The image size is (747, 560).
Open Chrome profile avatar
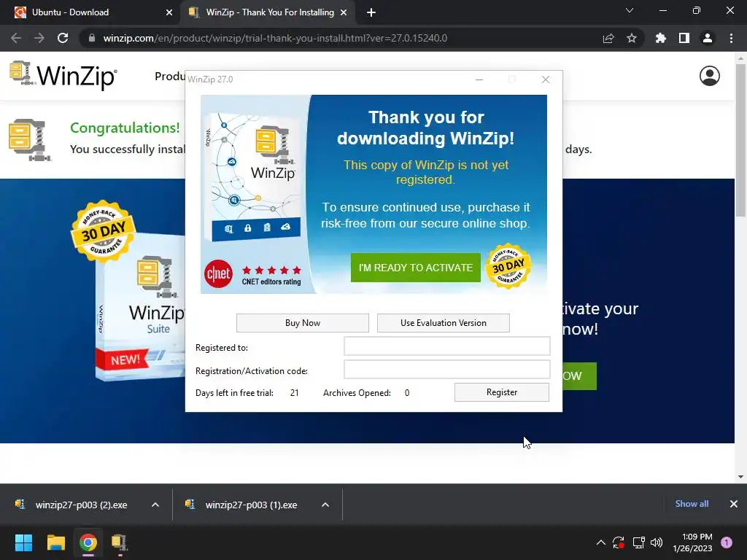[x=708, y=38]
